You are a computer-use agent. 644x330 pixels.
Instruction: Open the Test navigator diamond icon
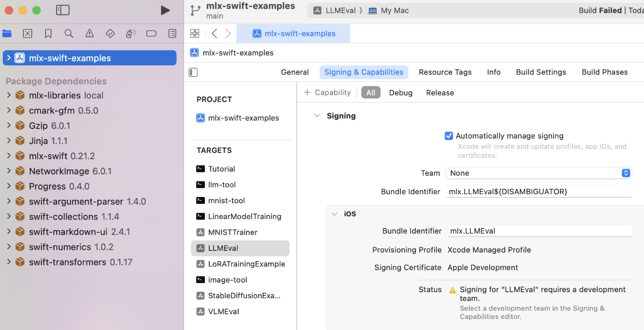click(x=110, y=33)
